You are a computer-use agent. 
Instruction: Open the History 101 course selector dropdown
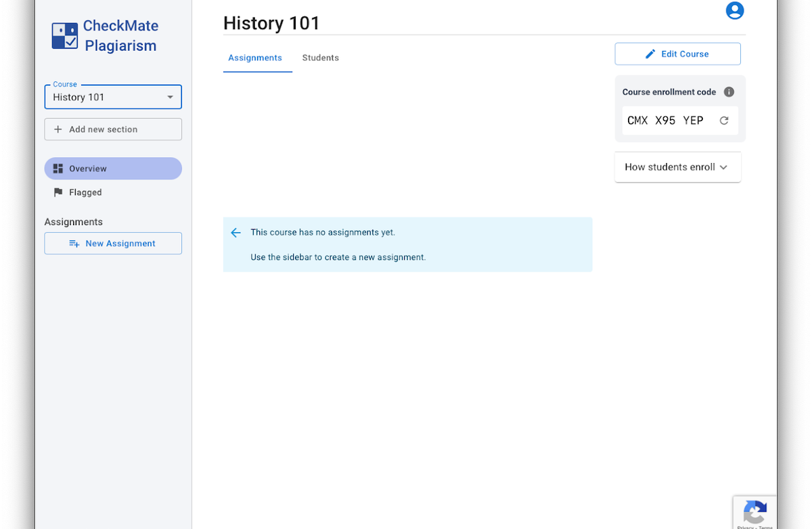point(112,97)
